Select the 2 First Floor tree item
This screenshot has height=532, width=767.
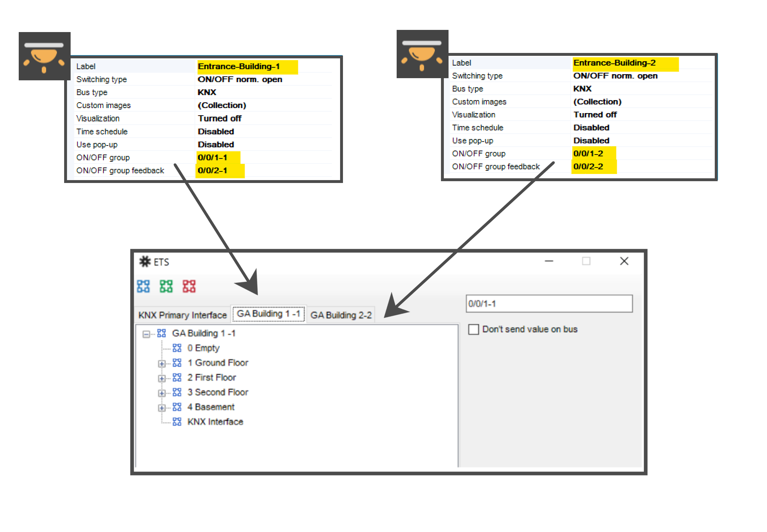(211, 377)
